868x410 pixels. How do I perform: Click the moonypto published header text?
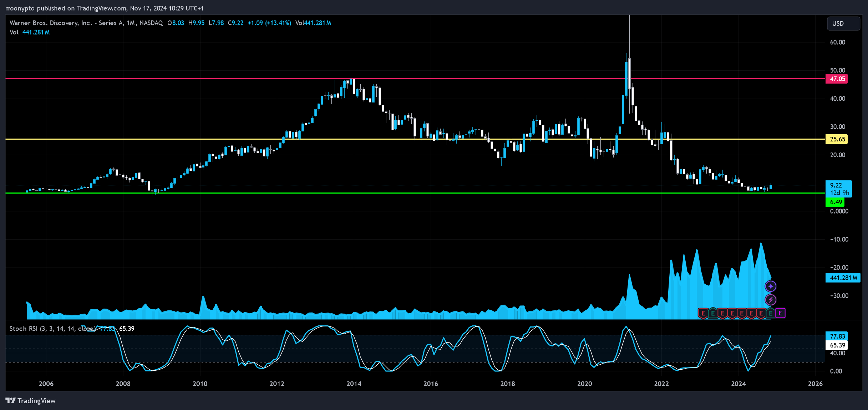[x=104, y=8]
